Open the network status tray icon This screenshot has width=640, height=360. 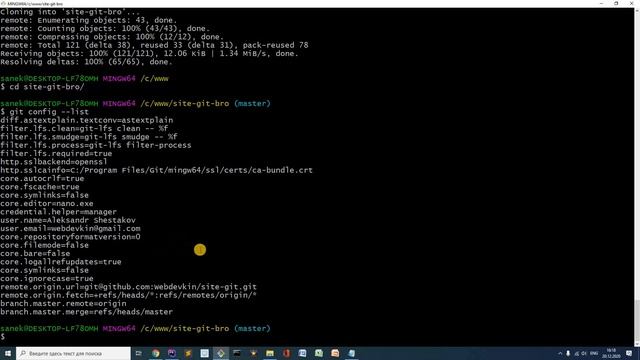point(577,353)
